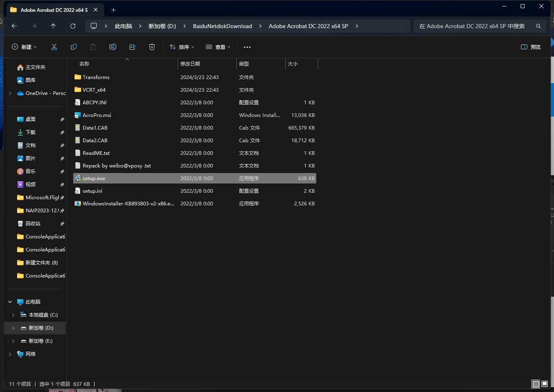
Task: Select Data2.CAB file name
Action: click(95, 141)
